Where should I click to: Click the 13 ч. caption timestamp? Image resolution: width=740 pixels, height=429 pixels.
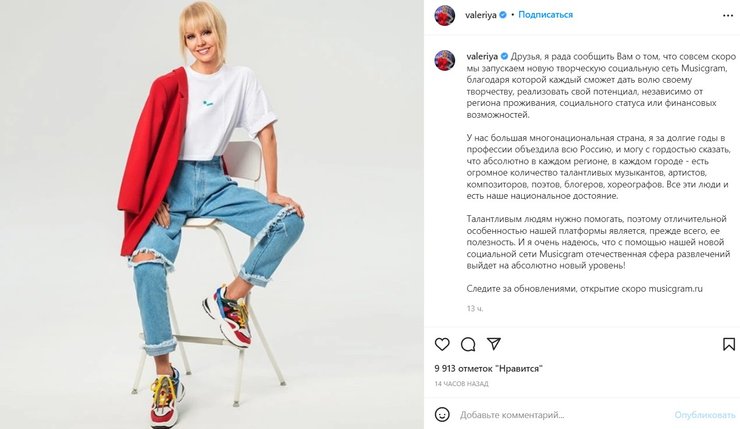475,309
